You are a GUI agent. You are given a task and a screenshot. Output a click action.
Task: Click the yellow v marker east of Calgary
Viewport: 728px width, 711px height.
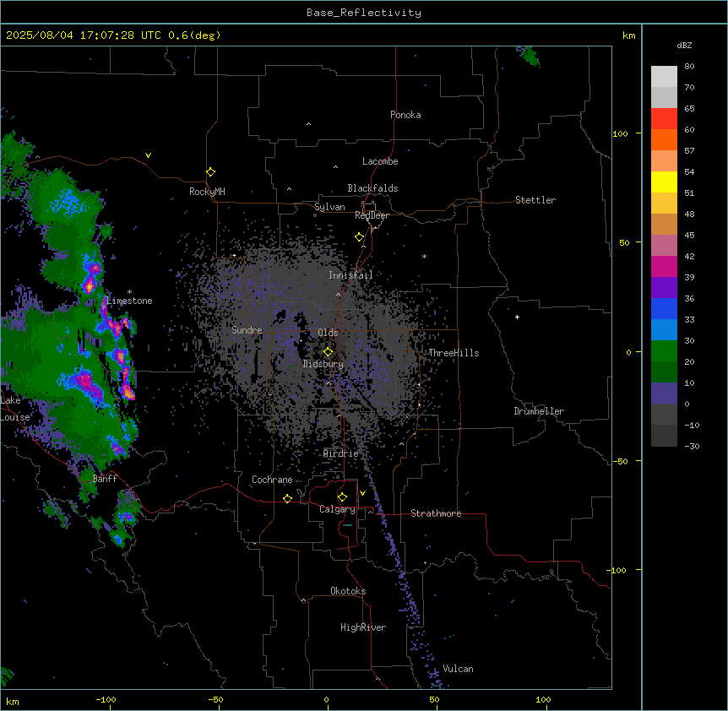click(x=362, y=493)
